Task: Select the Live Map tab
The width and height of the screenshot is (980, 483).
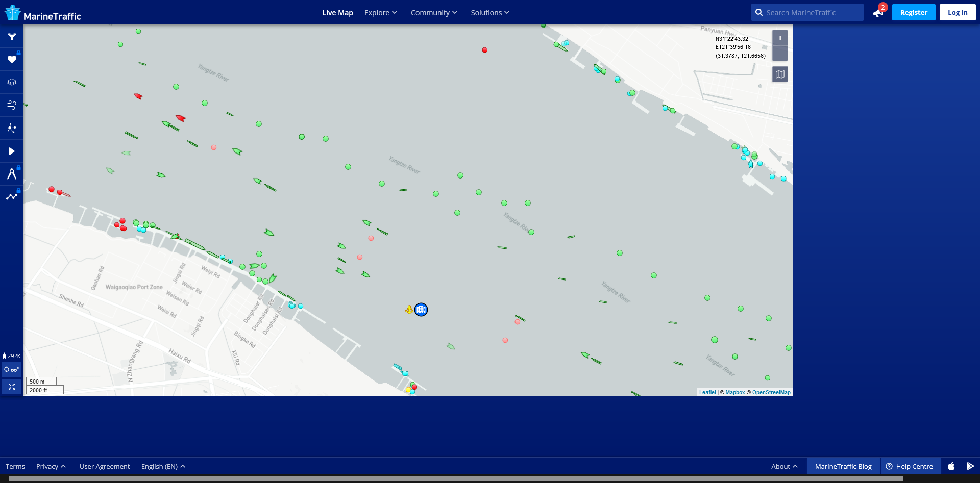Action: coord(337,13)
